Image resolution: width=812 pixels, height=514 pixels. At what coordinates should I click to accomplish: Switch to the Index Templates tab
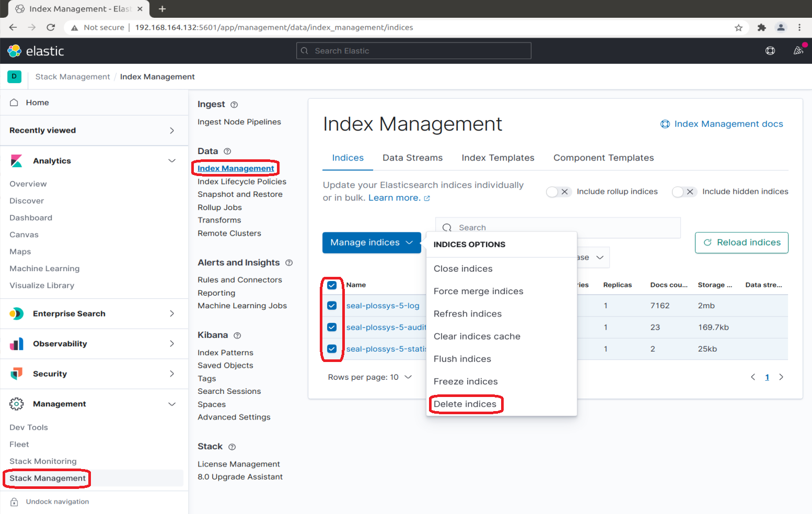click(497, 158)
